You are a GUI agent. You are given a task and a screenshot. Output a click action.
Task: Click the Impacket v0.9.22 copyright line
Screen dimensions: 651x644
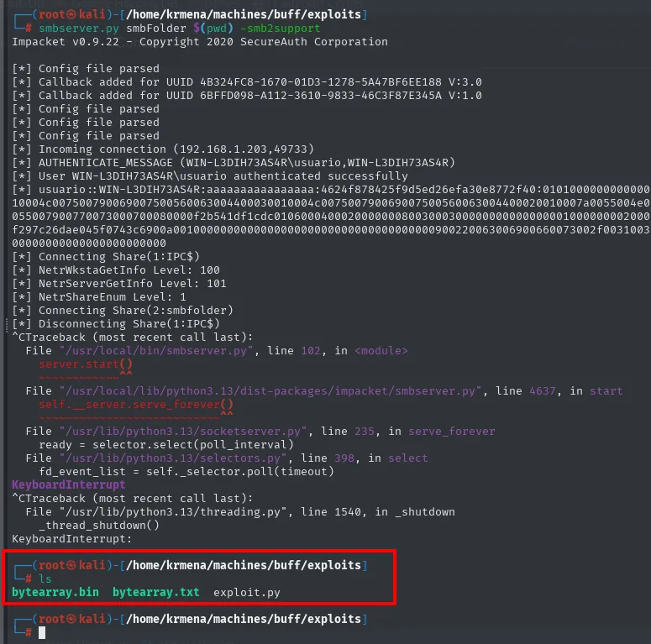[200, 42]
